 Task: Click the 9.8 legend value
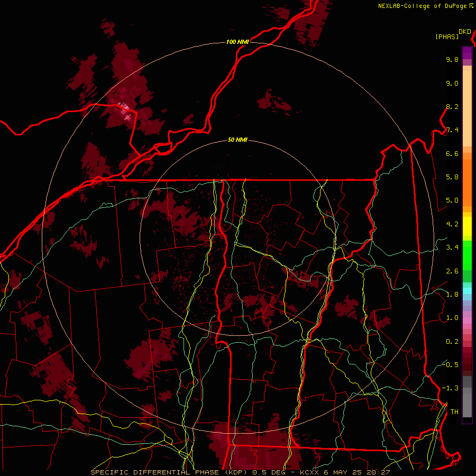click(x=452, y=59)
